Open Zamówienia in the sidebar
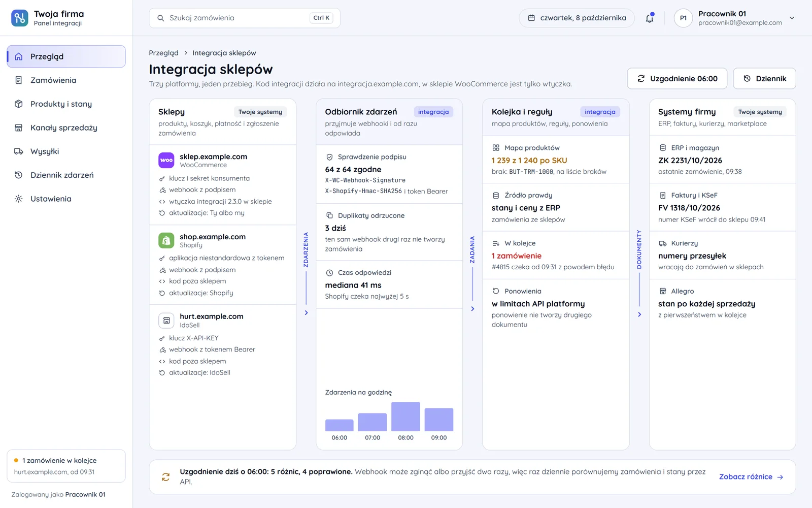Image resolution: width=812 pixels, height=508 pixels. coord(66,80)
